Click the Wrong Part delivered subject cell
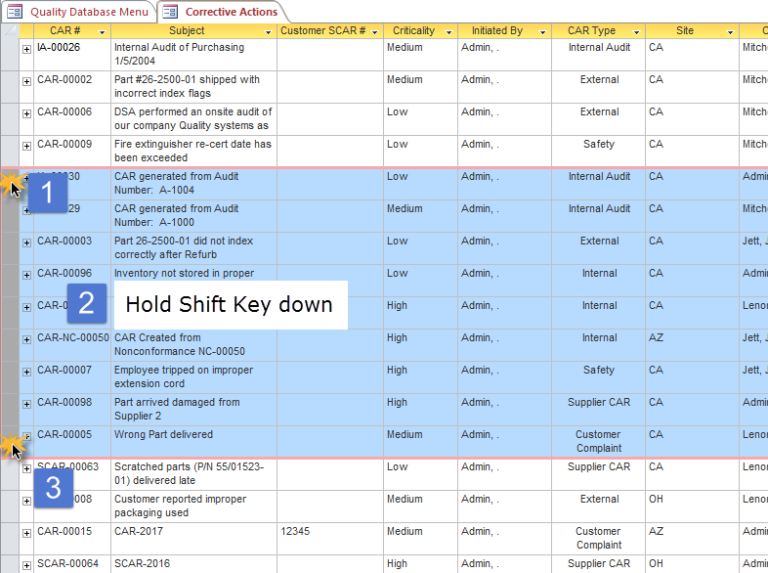The height and width of the screenshot is (573, 768). [x=193, y=435]
